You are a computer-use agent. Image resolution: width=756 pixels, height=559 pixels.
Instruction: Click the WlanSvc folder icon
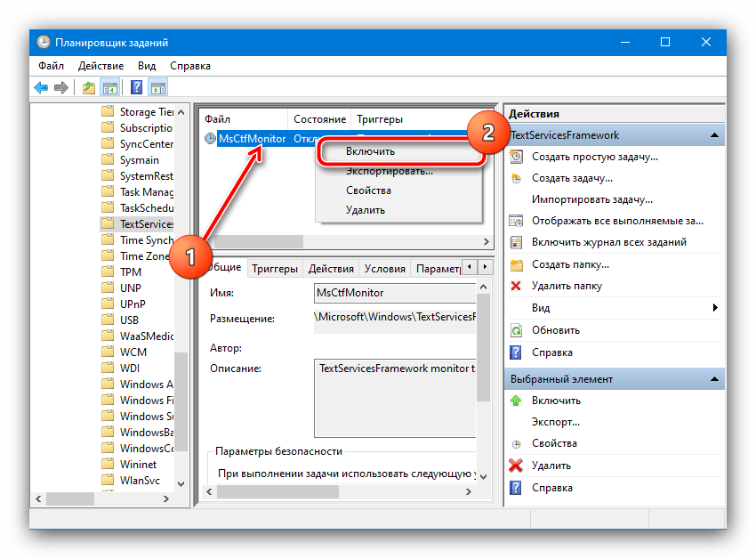[108, 480]
